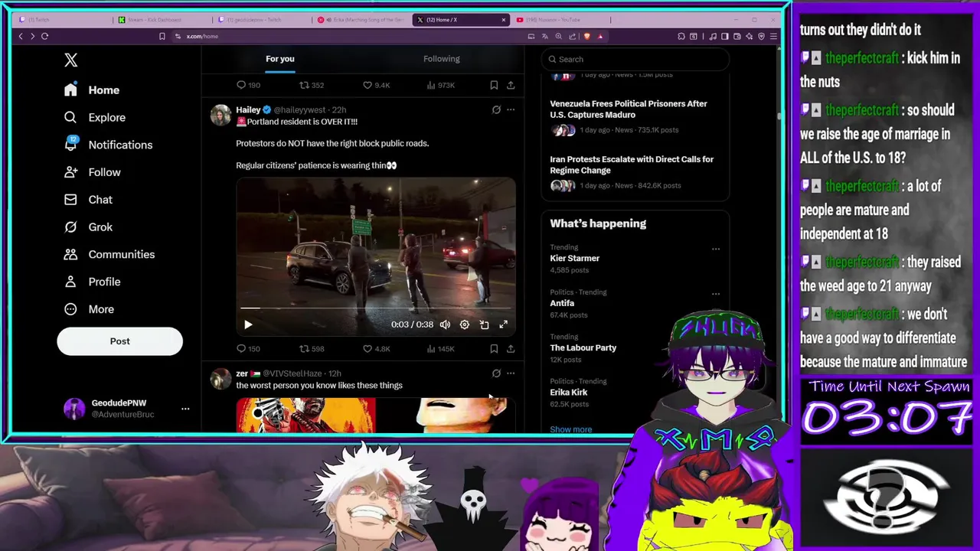Switch to the Following tab
The width and height of the screenshot is (980, 551).
pyautogui.click(x=442, y=59)
